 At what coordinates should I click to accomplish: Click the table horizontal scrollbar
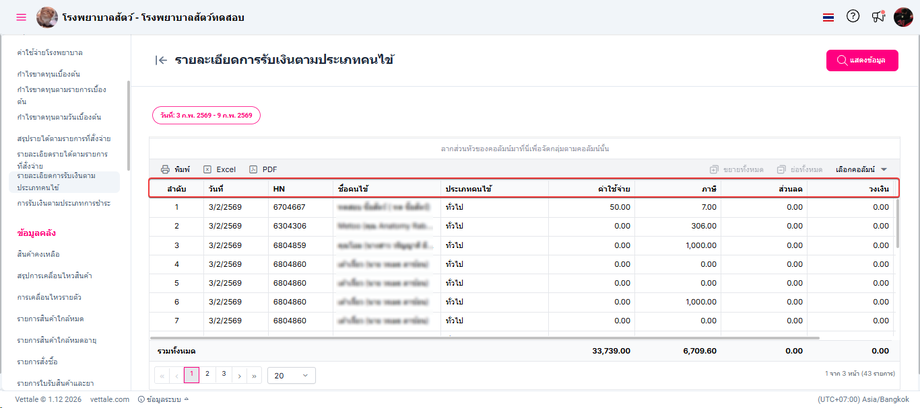(x=484, y=338)
